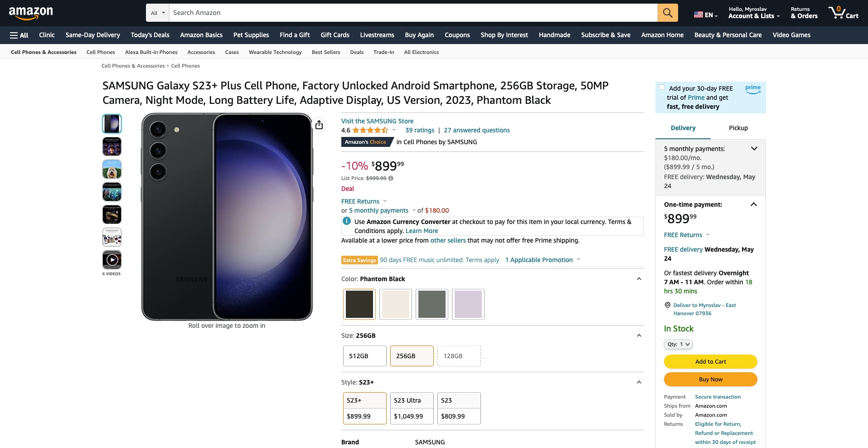The image size is (868, 448).
Task: Check the 30-day Prime trial checkbox
Action: 662,88
